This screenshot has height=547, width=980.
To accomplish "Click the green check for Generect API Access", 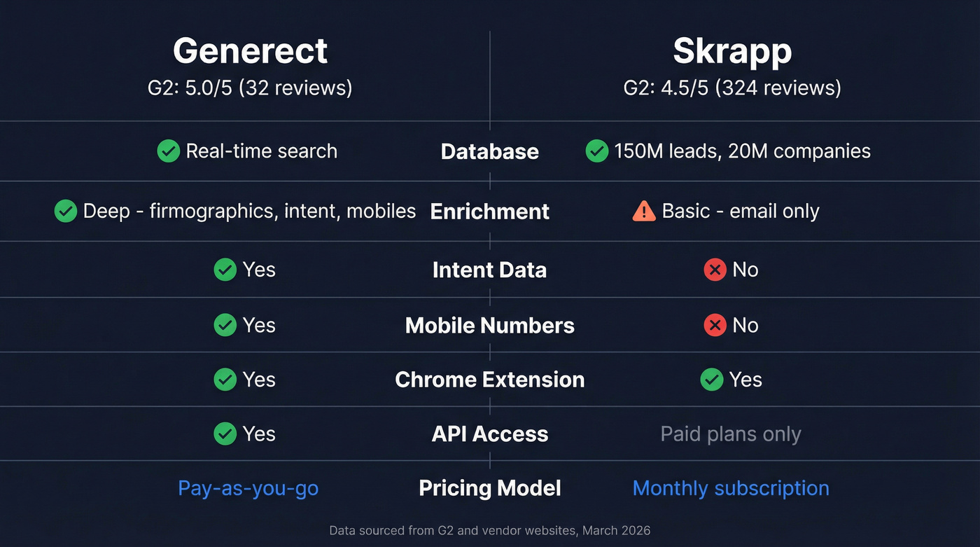I will coord(225,434).
